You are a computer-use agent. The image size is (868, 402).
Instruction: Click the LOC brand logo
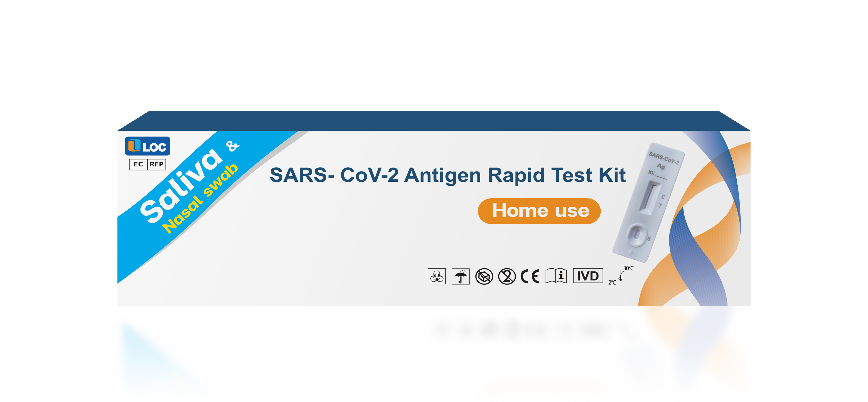click(147, 146)
